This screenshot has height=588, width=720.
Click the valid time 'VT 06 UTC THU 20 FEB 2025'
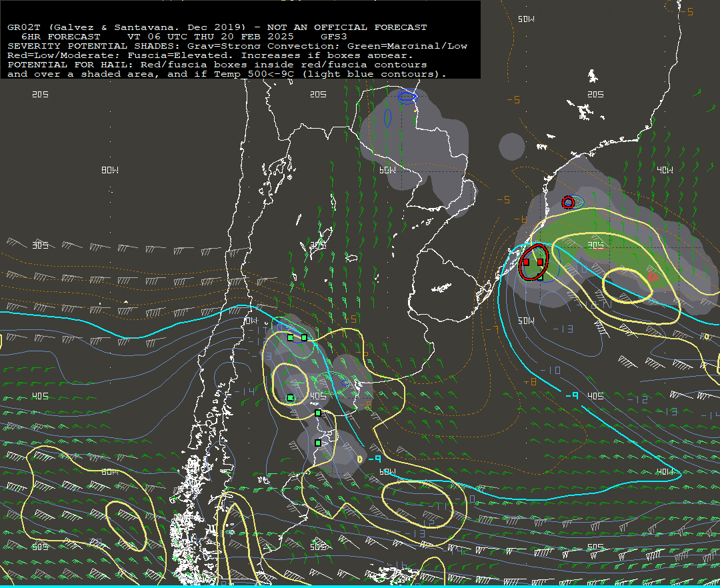click(210, 37)
